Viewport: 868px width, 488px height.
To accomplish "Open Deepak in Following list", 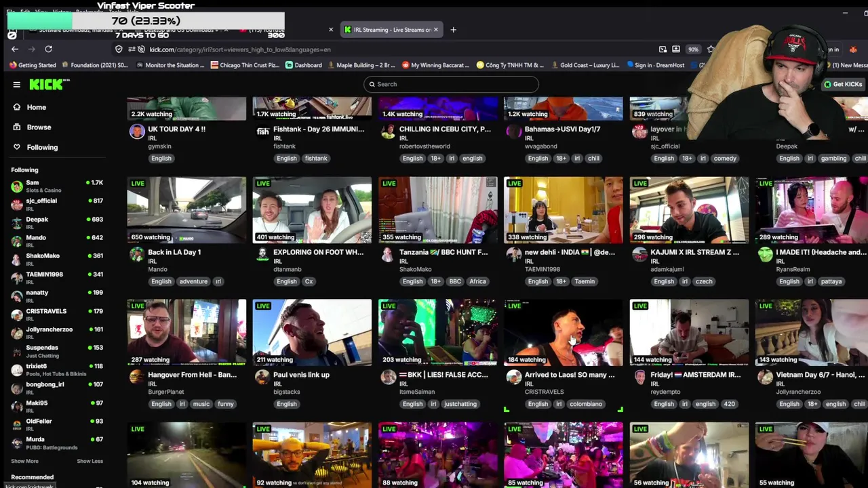I will point(57,222).
